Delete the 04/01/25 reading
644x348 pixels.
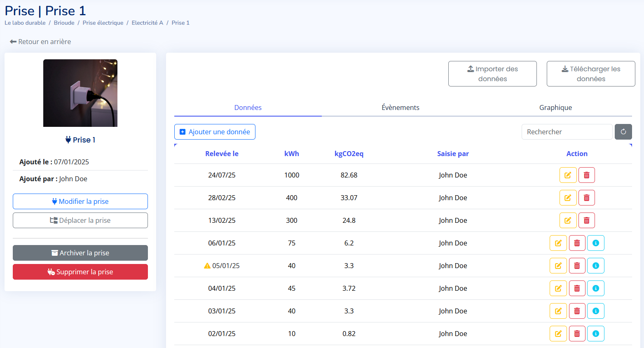(x=577, y=288)
